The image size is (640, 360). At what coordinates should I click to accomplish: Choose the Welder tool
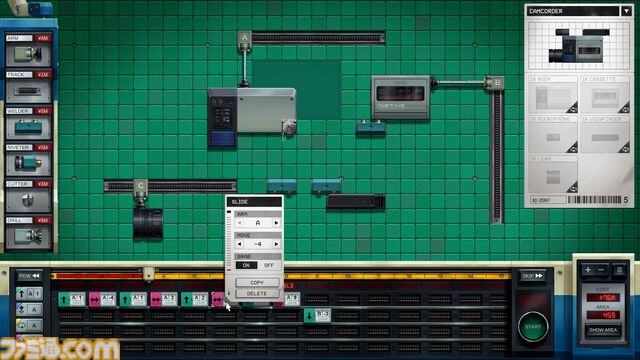tap(28, 123)
